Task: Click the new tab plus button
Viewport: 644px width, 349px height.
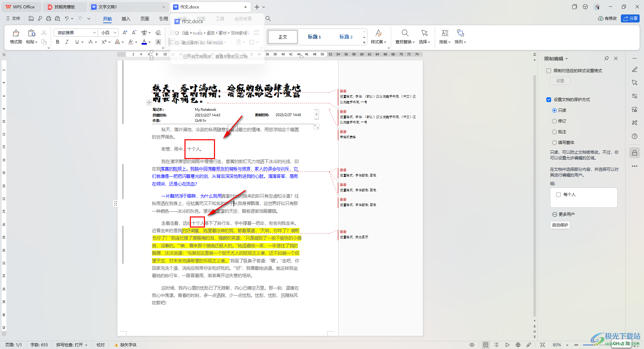Action: pos(257,7)
